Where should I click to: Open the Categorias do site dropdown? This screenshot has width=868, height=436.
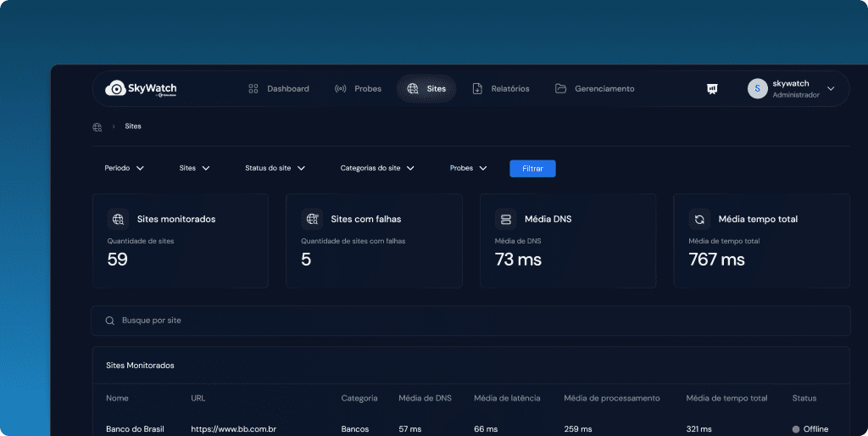[377, 168]
